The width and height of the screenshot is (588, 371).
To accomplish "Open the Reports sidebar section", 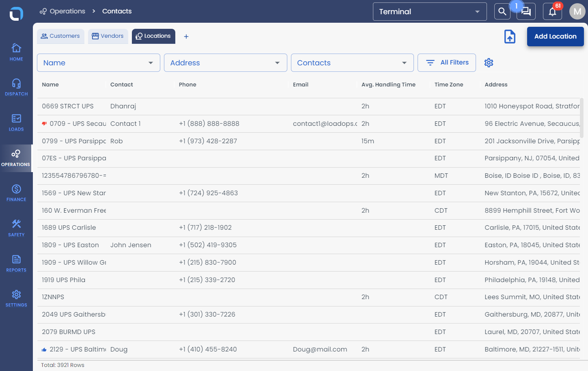I will [16, 263].
